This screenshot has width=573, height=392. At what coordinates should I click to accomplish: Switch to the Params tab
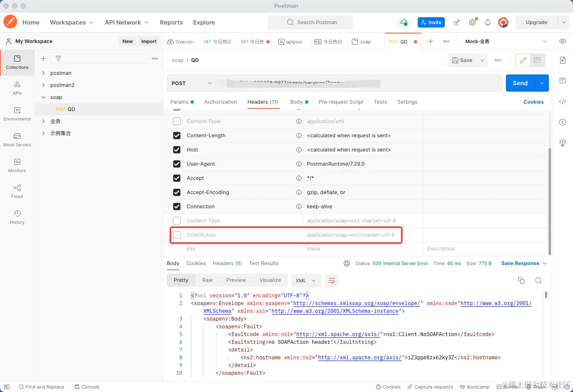tap(182, 102)
